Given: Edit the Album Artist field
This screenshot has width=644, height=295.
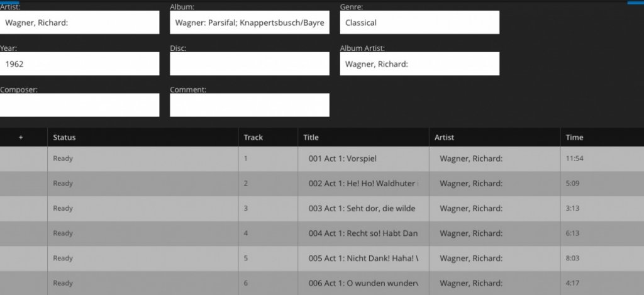Looking at the screenshot, I should [x=419, y=64].
